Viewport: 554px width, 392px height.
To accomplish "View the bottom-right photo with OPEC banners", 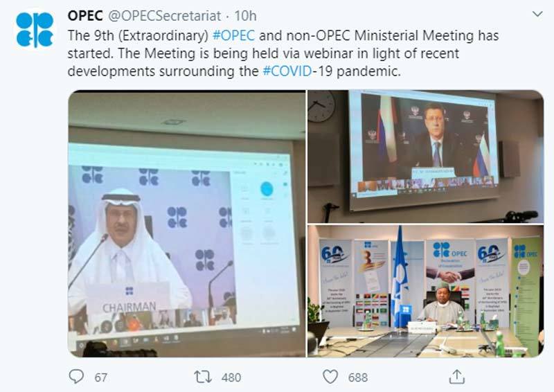I will [x=425, y=291].
